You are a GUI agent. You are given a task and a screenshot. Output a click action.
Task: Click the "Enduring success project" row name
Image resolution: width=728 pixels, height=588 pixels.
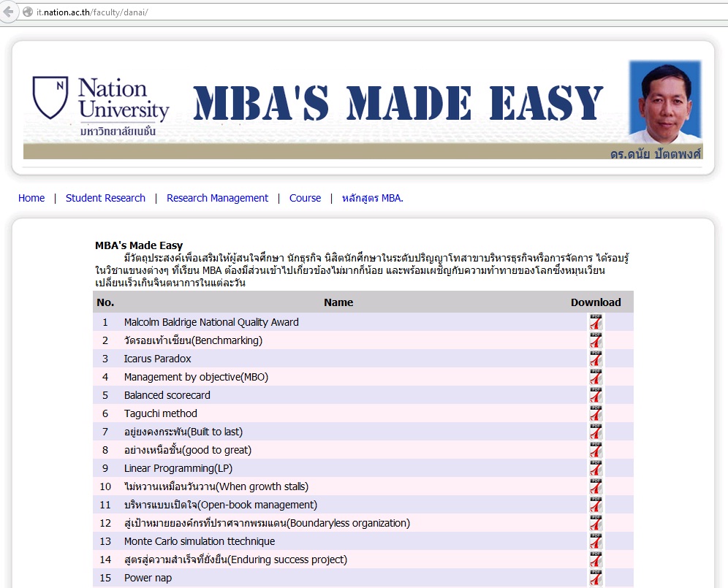[x=235, y=560]
